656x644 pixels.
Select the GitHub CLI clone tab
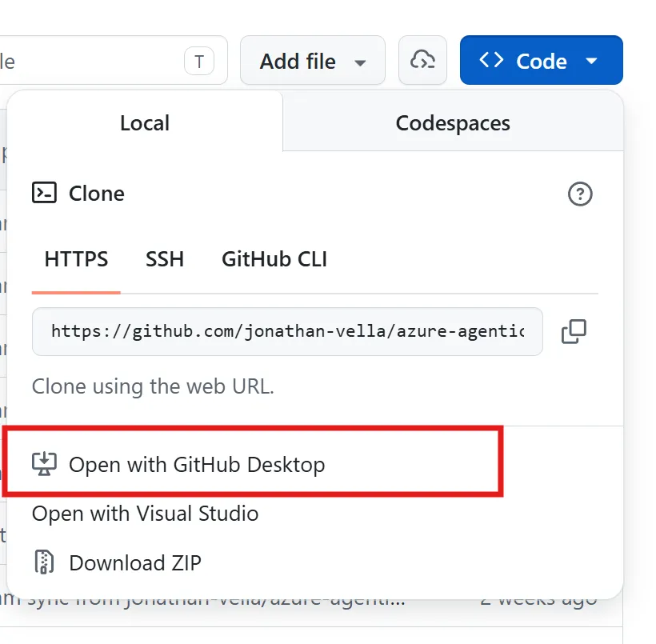(x=274, y=259)
